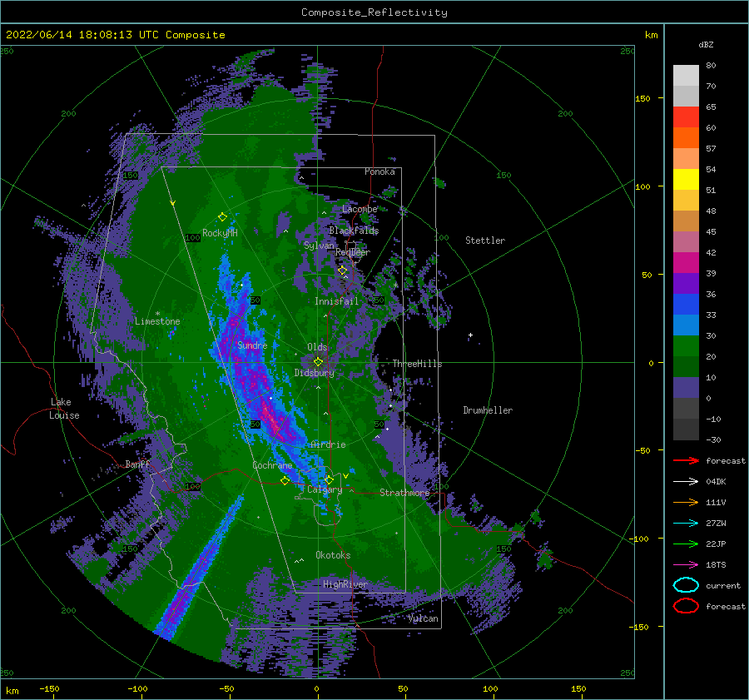The height and width of the screenshot is (700, 749).
Task: Click the Calgary city label
Action: tap(325, 489)
